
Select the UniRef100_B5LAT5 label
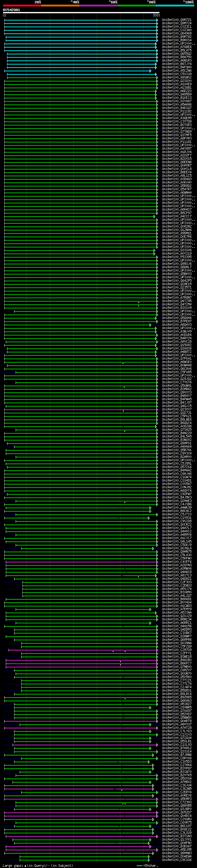pyautogui.click(x=177, y=50)
